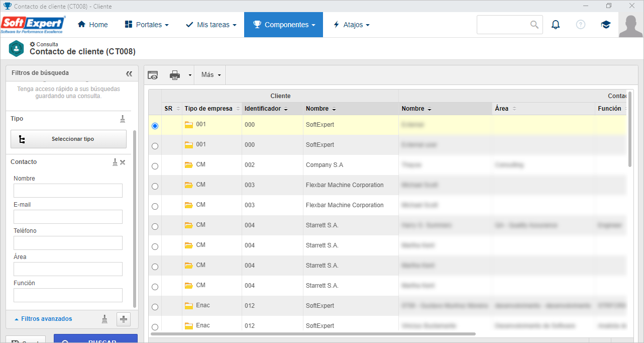
Task: Click the Seleccionar tipo button
Action: [x=68, y=139]
